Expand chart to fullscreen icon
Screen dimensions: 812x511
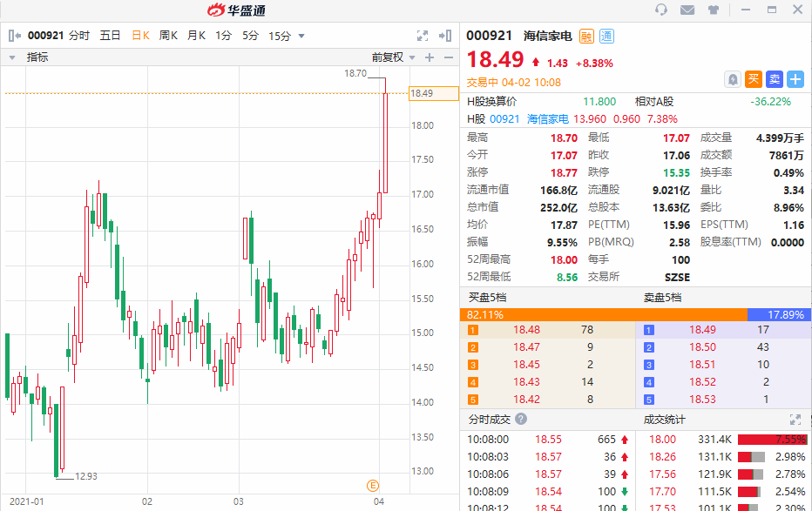(423, 36)
